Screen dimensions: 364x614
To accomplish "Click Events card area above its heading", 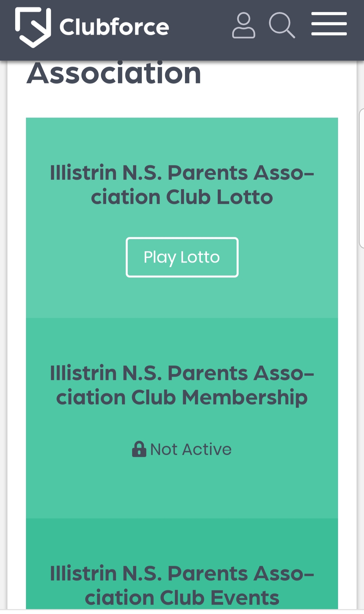I will click(x=182, y=540).
